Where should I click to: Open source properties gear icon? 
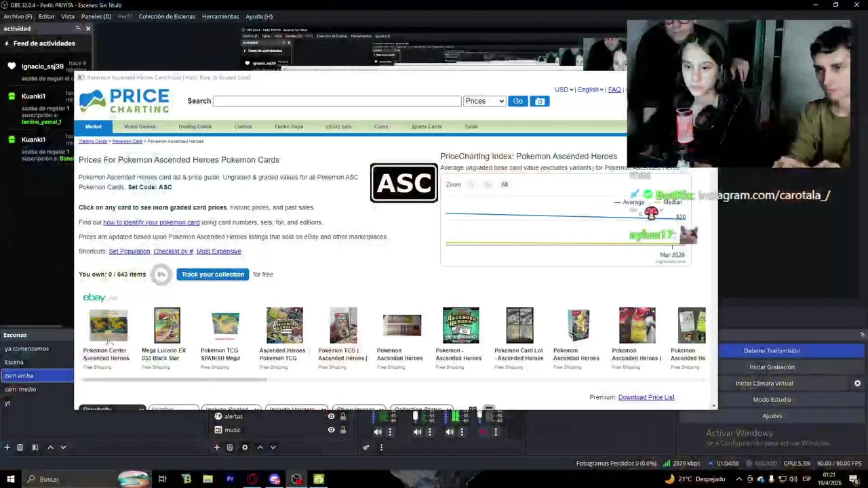245,447
